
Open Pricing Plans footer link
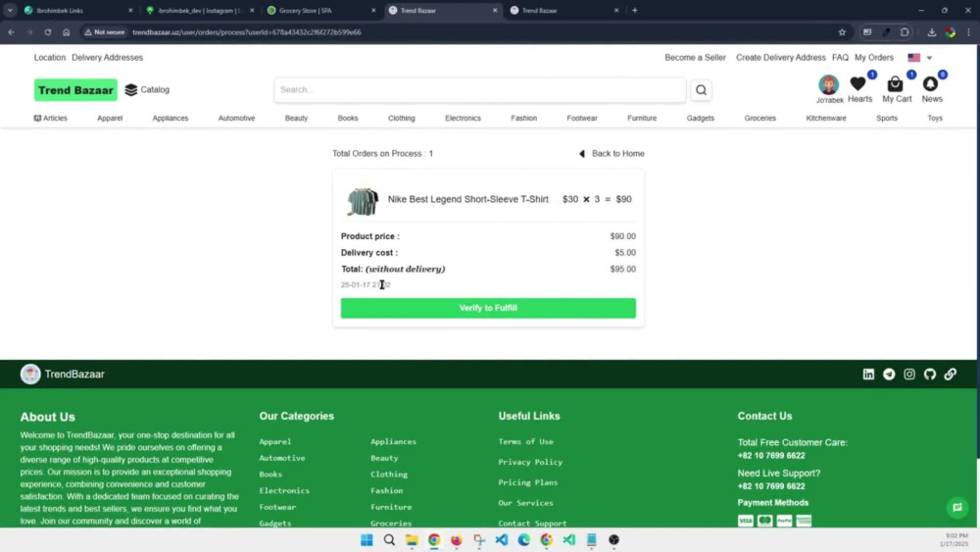coord(527,482)
